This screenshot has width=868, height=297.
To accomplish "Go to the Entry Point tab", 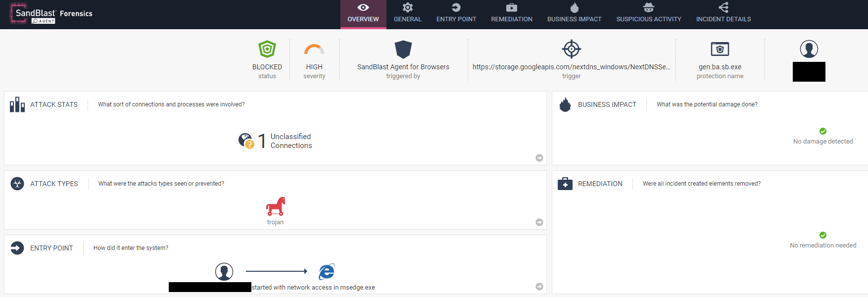I will (x=456, y=14).
